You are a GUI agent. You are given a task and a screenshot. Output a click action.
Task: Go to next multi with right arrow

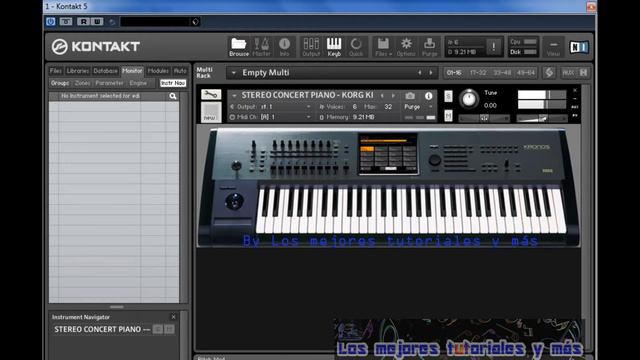coord(431,73)
